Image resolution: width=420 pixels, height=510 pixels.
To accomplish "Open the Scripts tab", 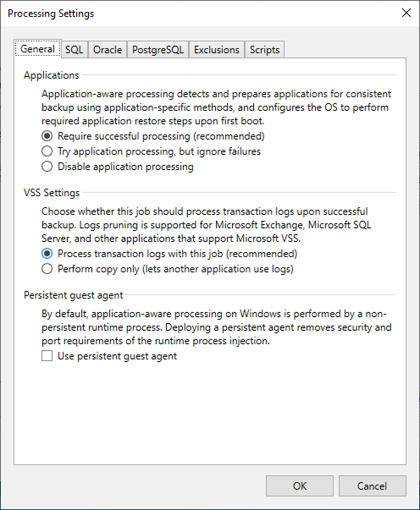I will click(264, 49).
